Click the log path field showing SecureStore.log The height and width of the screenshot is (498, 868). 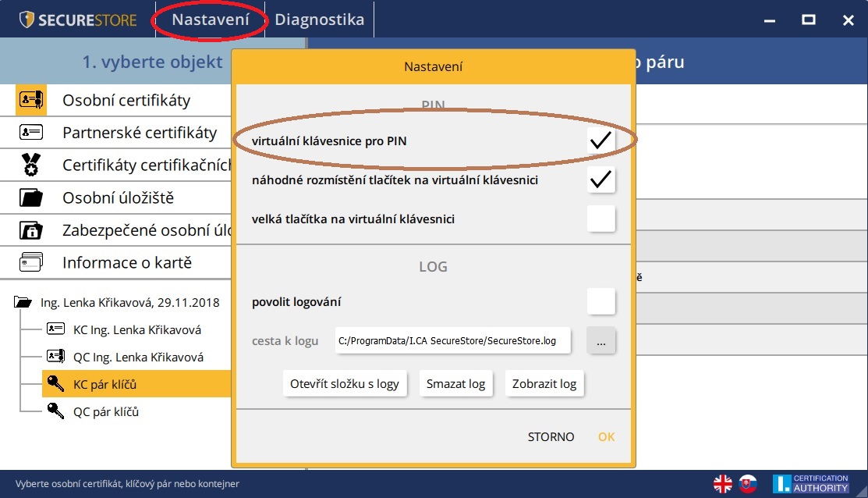coord(452,340)
